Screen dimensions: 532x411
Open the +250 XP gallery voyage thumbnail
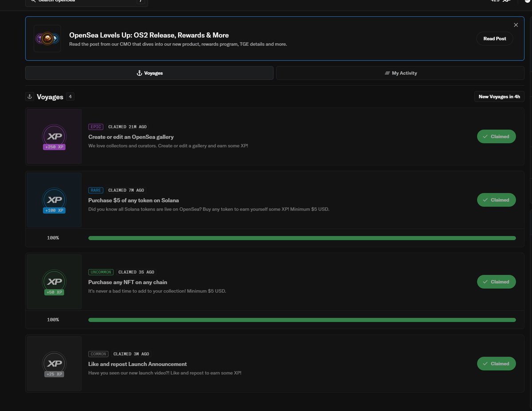(x=54, y=137)
